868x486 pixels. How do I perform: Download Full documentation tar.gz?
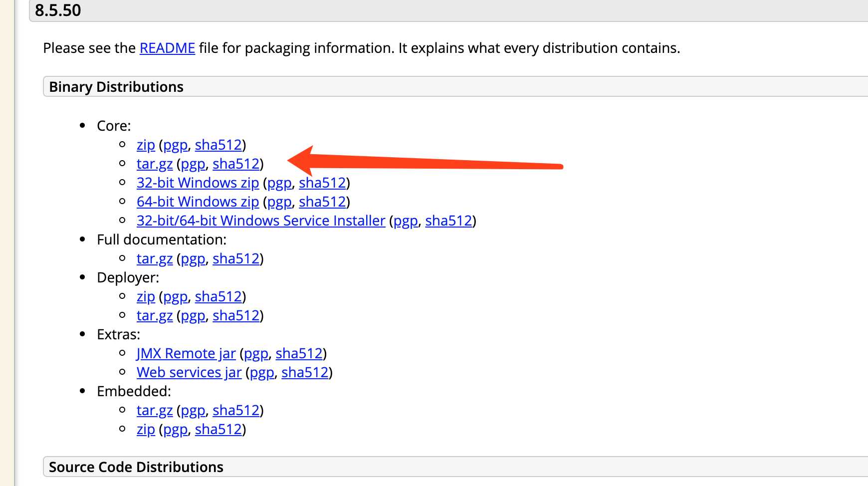tap(155, 259)
